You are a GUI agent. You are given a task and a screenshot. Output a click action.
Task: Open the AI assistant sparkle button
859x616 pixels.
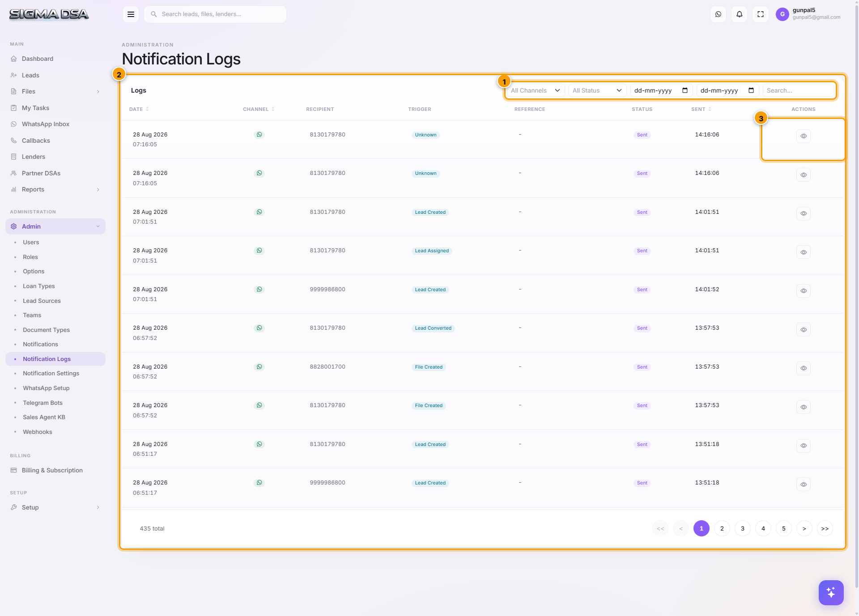[831, 592]
